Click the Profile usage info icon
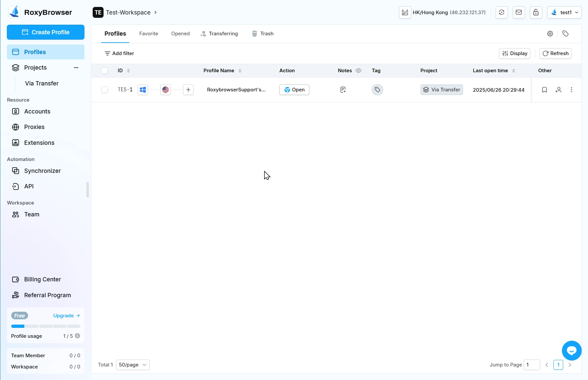Screen dimensions: 588x380 (x=77, y=336)
